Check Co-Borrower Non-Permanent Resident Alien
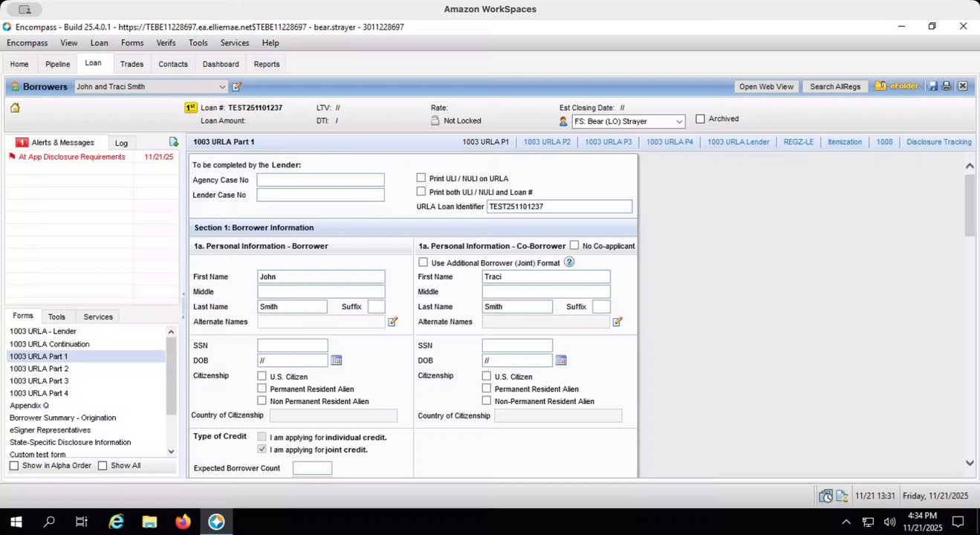Image resolution: width=980 pixels, height=535 pixels. (x=487, y=401)
